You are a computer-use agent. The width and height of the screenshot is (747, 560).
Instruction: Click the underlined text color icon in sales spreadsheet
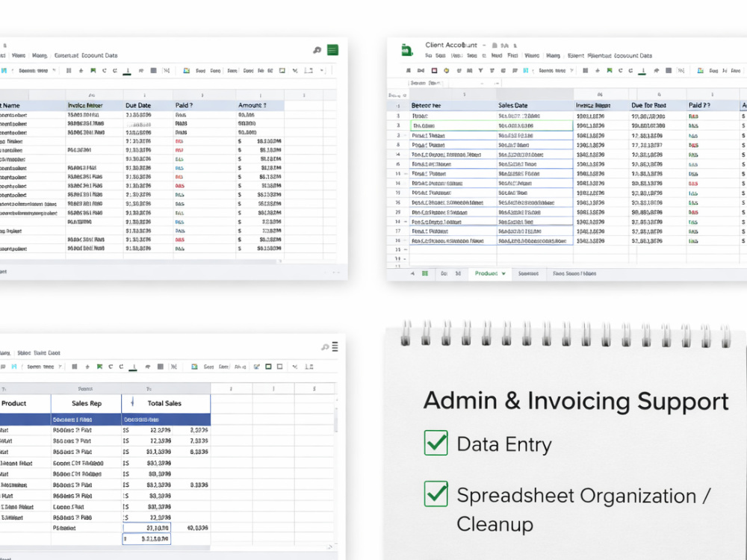[134, 367]
